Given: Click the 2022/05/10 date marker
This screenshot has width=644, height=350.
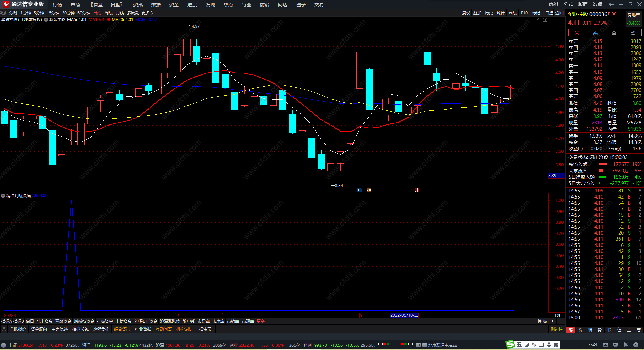Looking at the screenshot, I should pos(404,315).
